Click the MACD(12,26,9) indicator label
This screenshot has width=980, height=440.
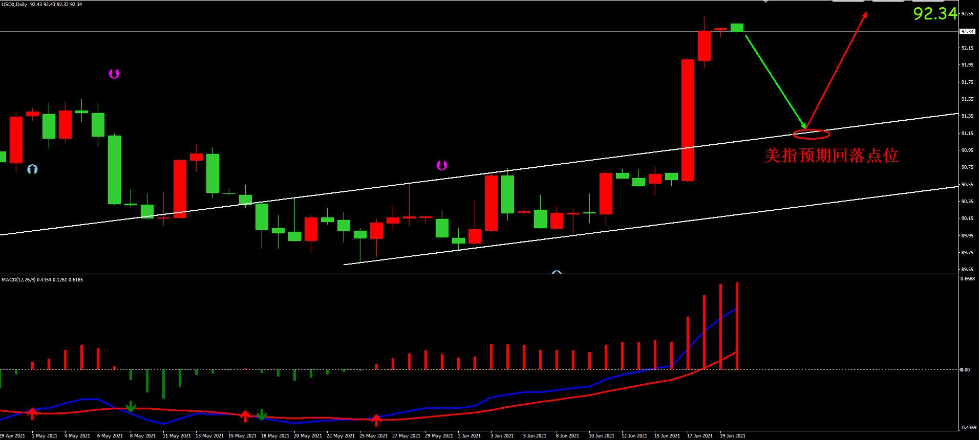coord(18,280)
